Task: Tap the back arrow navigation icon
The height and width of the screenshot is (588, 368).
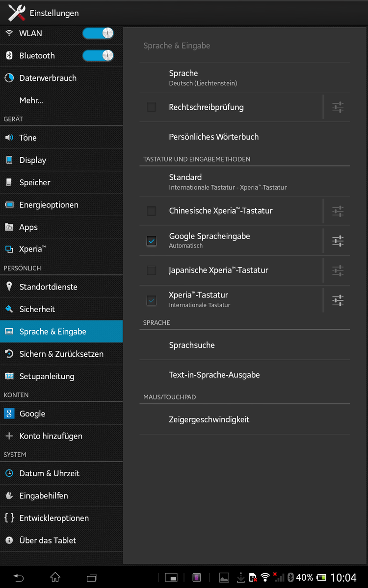Action: [18, 577]
